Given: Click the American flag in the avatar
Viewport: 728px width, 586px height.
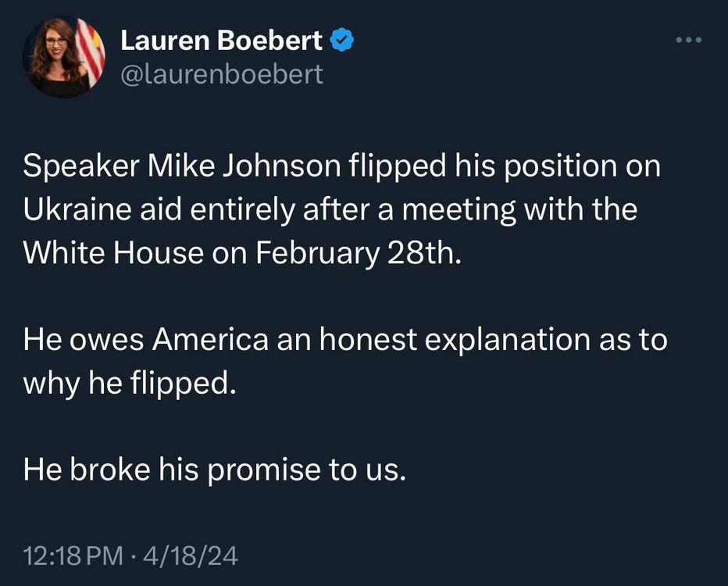Looking at the screenshot, I should coord(91,52).
